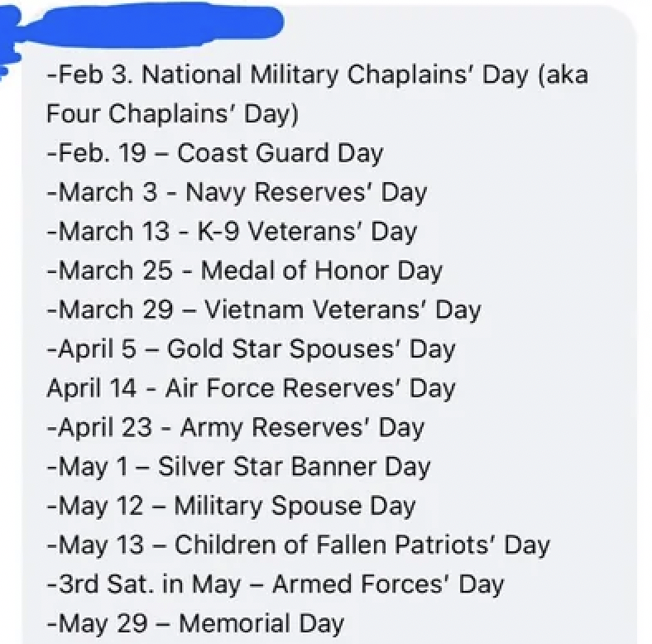
Task: Click the '(aka' text at end of first line
Action: point(563,75)
